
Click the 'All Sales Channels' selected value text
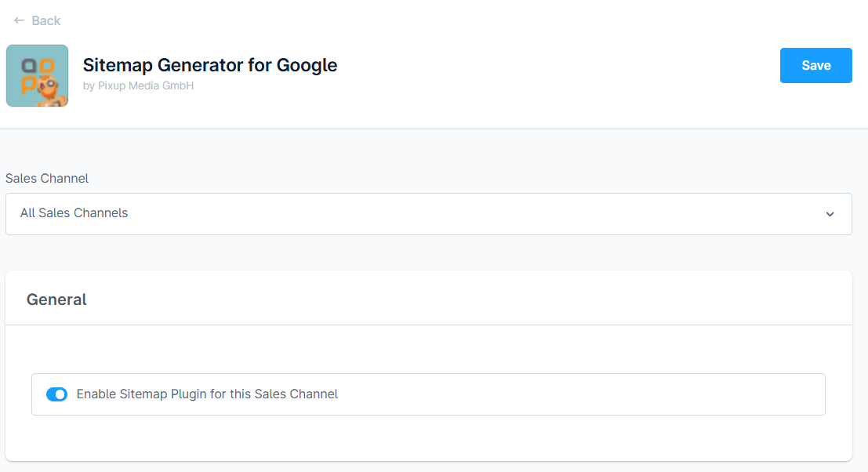click(x=74, y=212)
